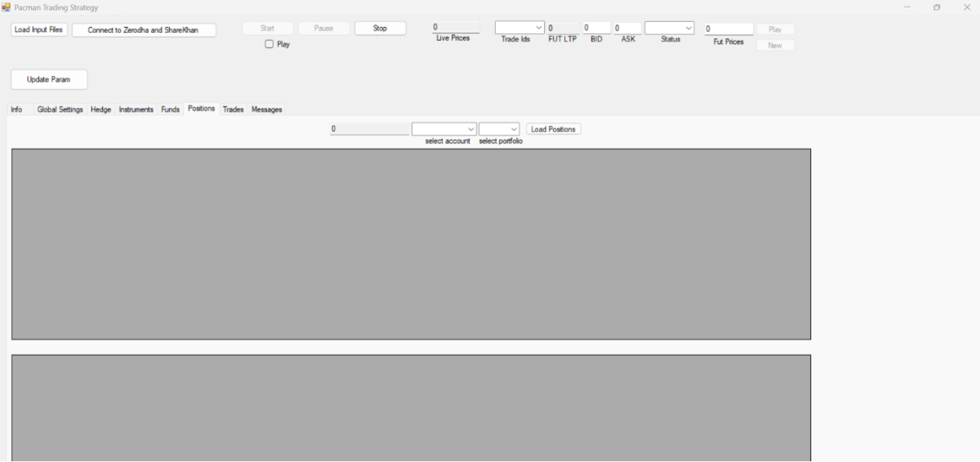Go to the Instruments tab
The height and width of the screenshot is (462, 980).
(136, 109)
